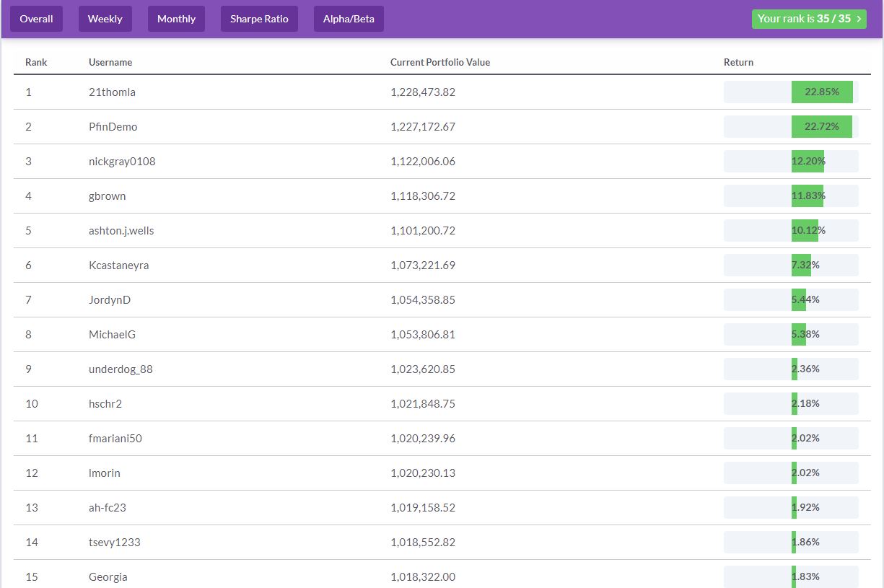Click rank number 15 cell
This screenshot has height=588, width=884.
click(x=32, y=577)
